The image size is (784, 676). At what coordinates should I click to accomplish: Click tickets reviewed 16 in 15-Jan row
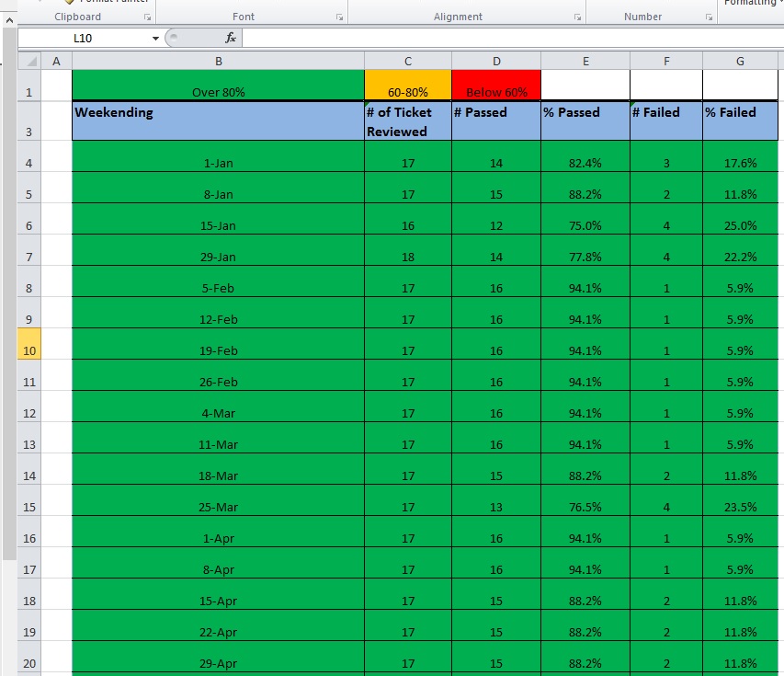pos(408,219)
